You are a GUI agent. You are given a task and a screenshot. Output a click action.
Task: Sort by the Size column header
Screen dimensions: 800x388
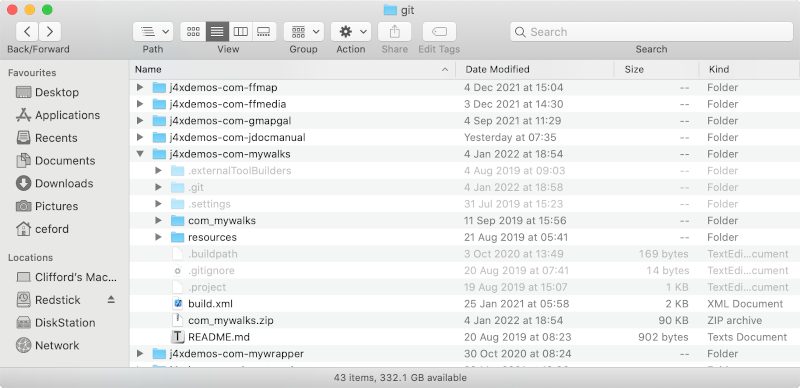pos(656,69)
